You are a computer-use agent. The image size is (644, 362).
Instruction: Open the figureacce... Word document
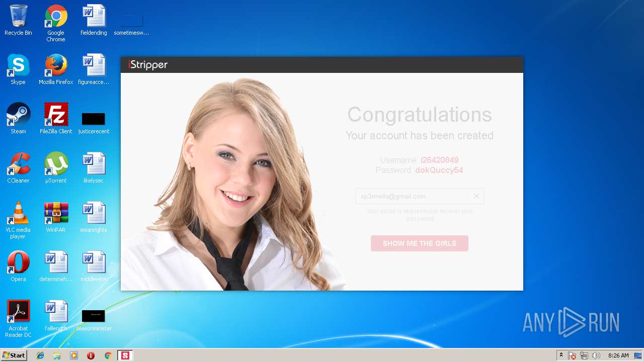94,69
